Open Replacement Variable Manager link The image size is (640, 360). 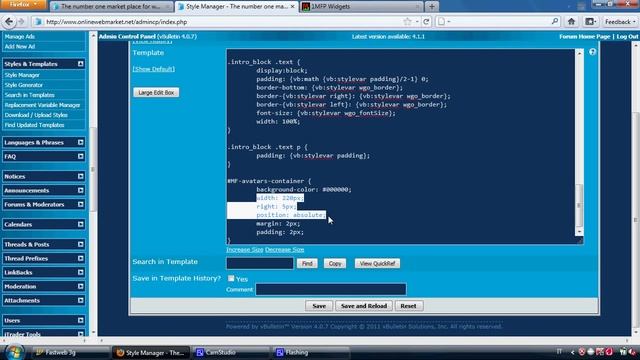(x=42, y=105)
